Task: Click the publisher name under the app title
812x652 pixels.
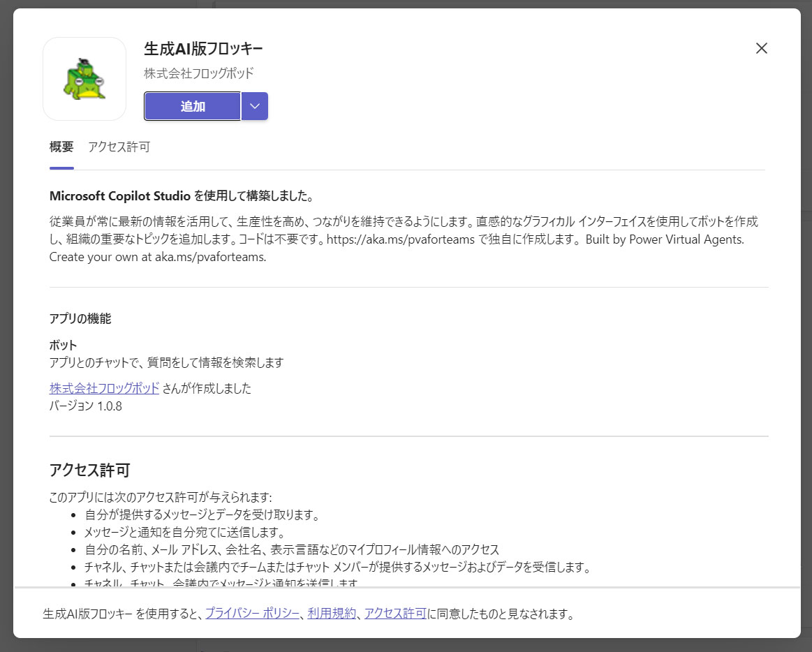Action: click(199, 73)
